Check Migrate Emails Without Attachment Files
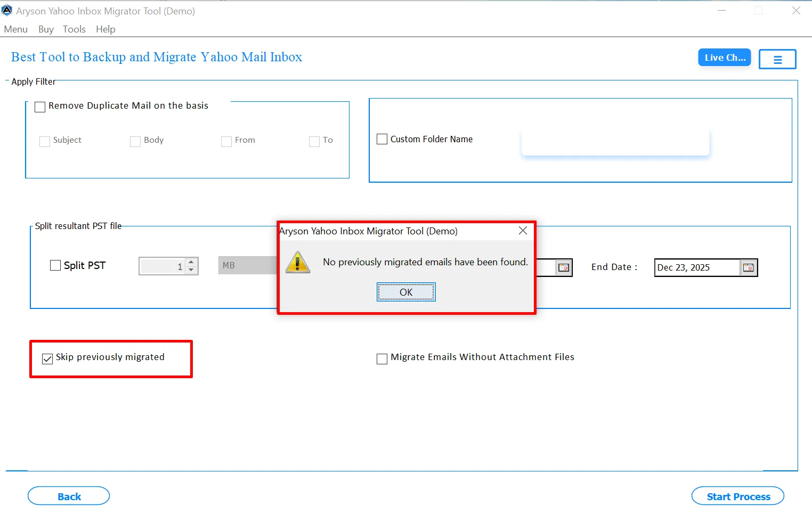Image resolution: width=812 pixels, height=530 pixels. [x=382, y=359]
